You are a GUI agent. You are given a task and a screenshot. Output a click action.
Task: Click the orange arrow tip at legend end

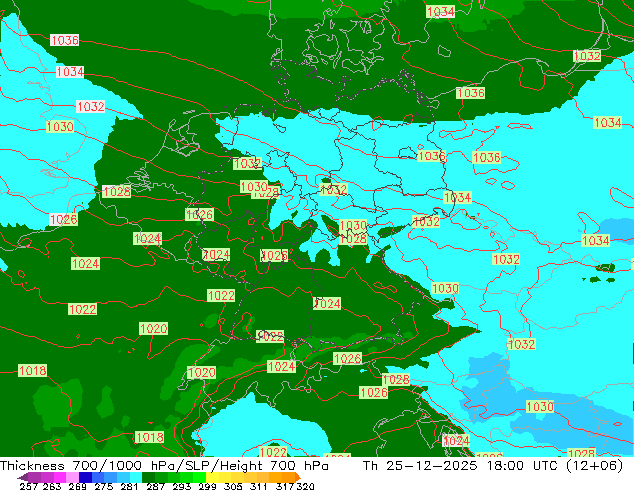[298, 477]
